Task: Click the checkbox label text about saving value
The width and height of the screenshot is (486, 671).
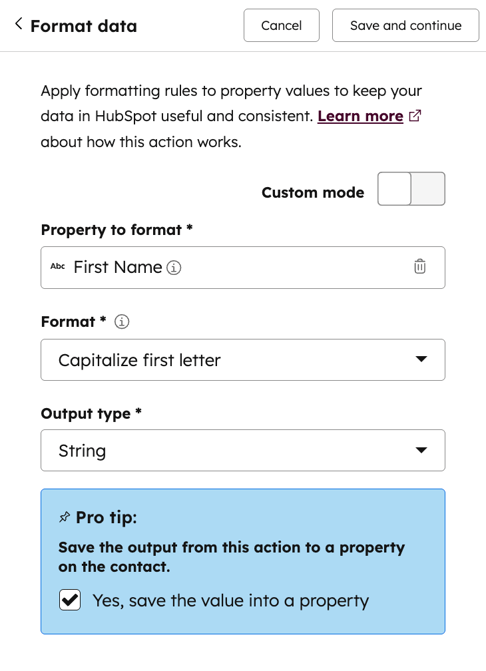Action: (231, 601)
